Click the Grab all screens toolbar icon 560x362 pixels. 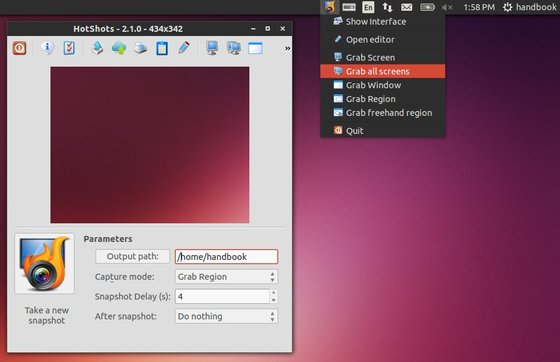click(234, 48)
